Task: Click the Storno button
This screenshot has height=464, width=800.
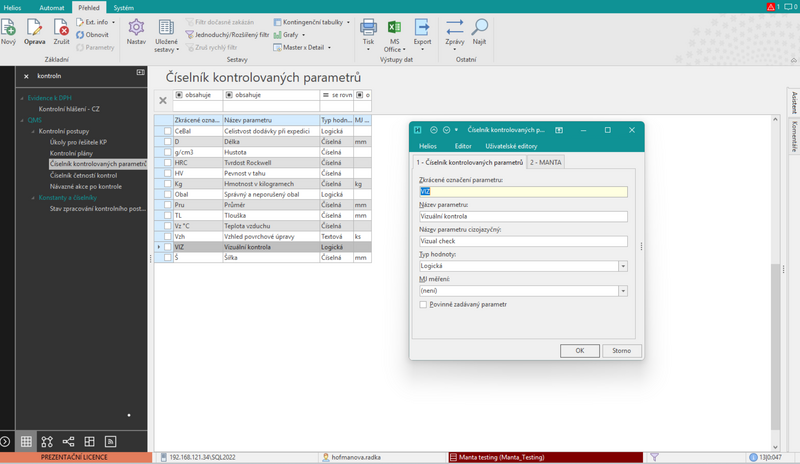Action: pos(621,351)
